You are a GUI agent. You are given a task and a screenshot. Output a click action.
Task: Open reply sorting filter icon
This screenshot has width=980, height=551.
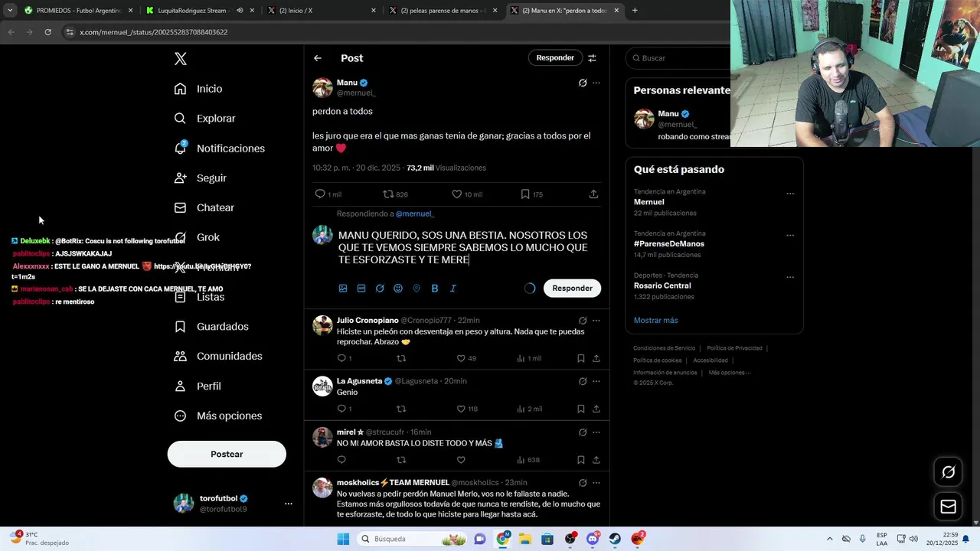tap(592, 58)
